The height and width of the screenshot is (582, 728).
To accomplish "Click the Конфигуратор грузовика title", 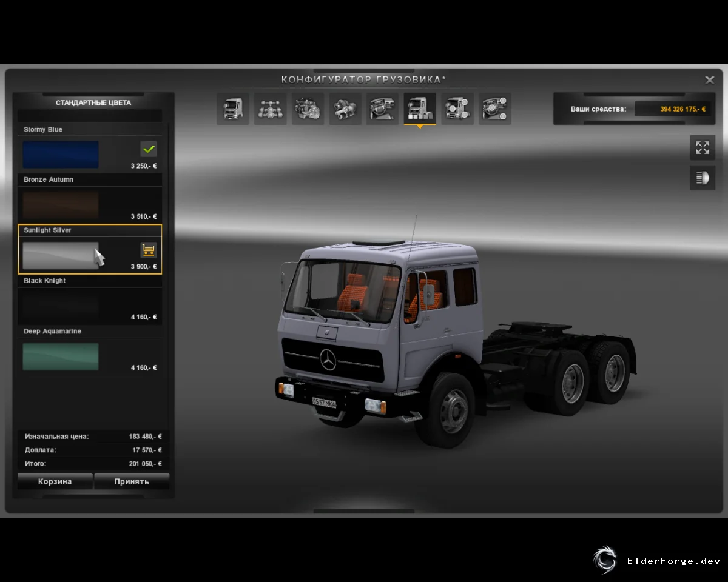I will coord(364,80).
